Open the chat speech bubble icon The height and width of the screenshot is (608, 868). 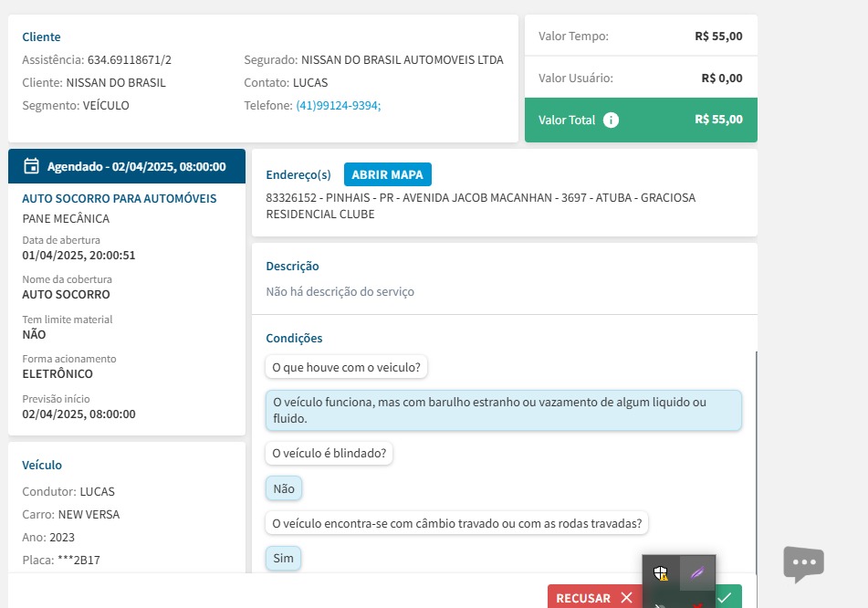click(x=803, y=564)
